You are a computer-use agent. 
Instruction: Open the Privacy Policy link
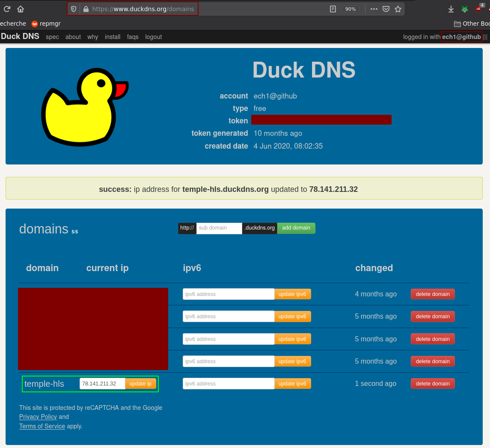click(x=38, y=417)
